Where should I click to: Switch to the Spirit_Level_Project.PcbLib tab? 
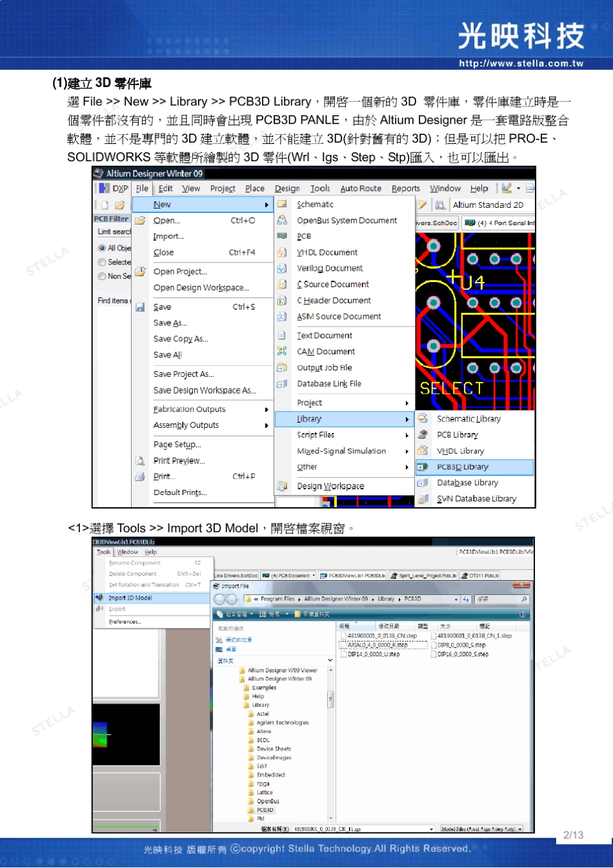coord(423,575)
